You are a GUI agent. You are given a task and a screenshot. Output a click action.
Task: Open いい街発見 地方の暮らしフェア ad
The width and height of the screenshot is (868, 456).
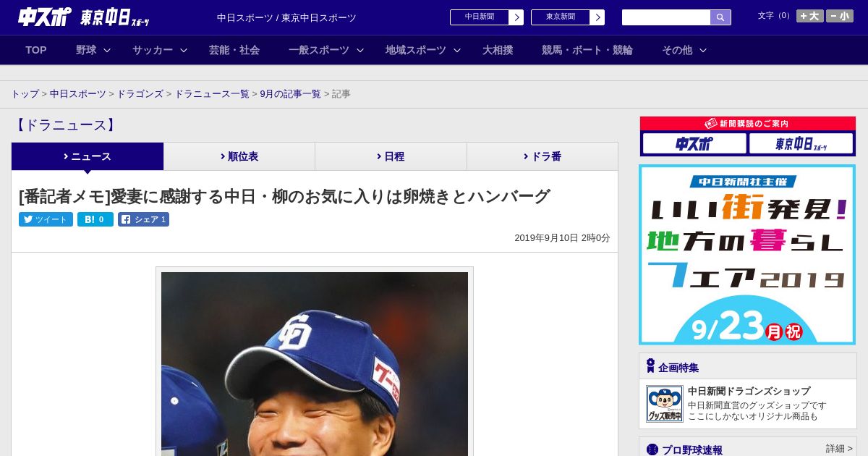[x=747, y=255]
